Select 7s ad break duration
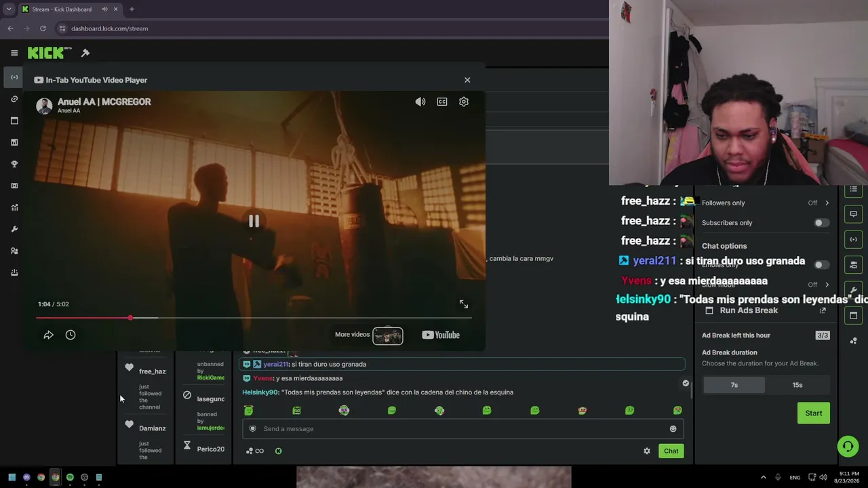Screen dimensions: 868x488 click(x=734, y=385)
